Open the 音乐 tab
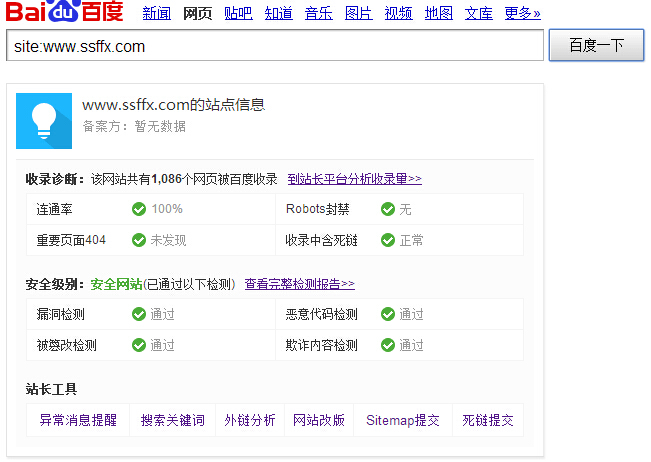 [318, 13]
